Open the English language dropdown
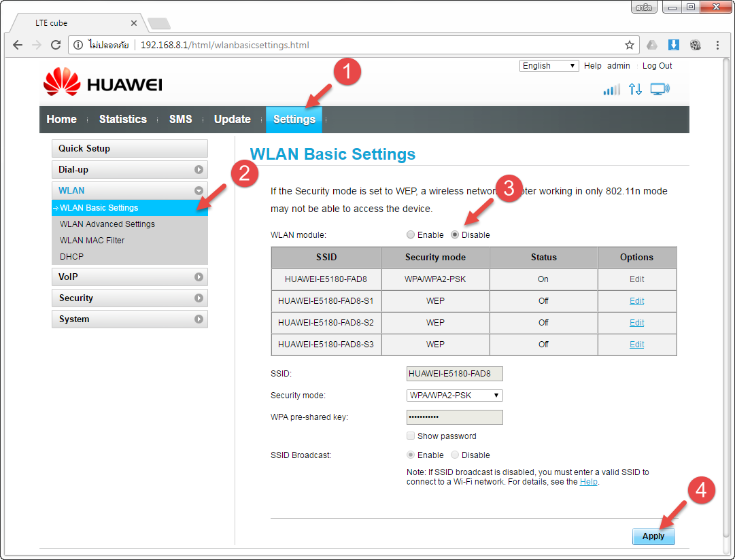Screen dimensions: 735x560 [x=549, y=66]
